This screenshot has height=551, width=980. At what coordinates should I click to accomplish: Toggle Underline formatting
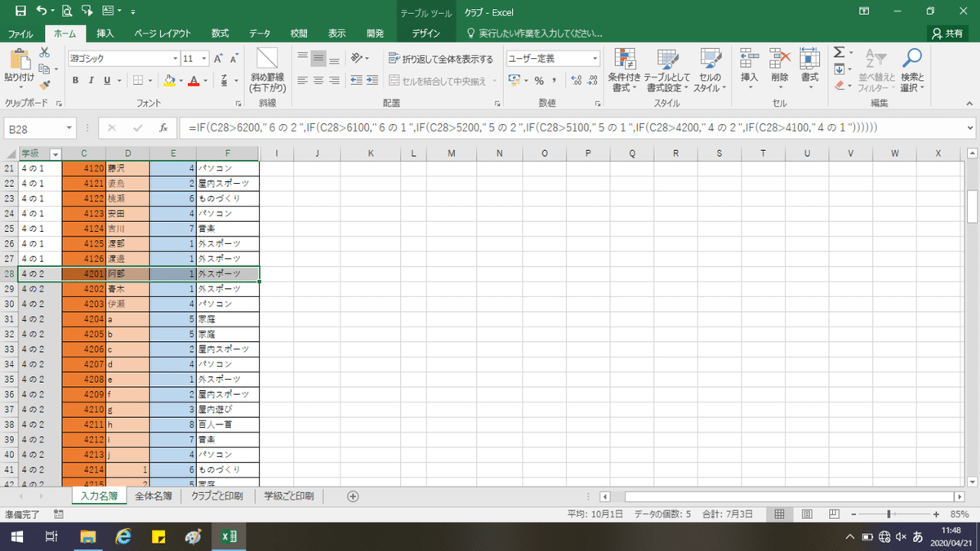(x=107, y=80)
